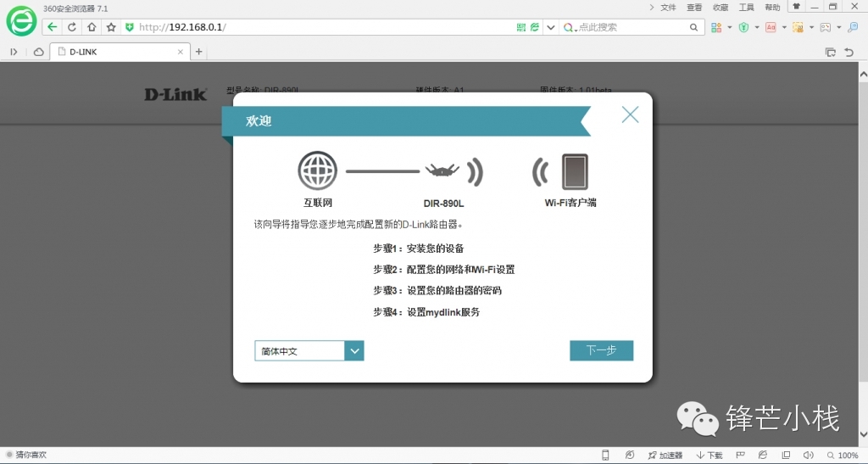Image resolution: width=868 pixels, height=464 pixels.
Task: Open the 简体中文 language dropdown
Action: click(x=309, y=350)
